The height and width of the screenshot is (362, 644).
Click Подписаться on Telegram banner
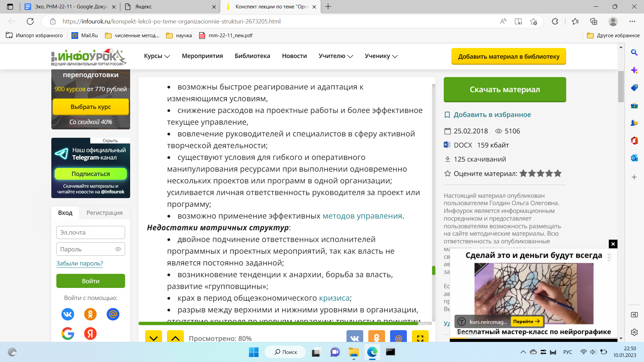pos(91,174)
